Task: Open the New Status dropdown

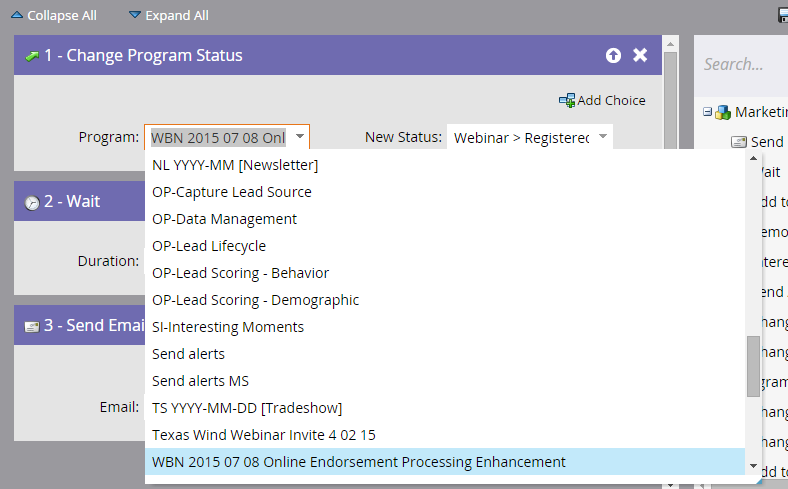Action: (x=603, y=137)
